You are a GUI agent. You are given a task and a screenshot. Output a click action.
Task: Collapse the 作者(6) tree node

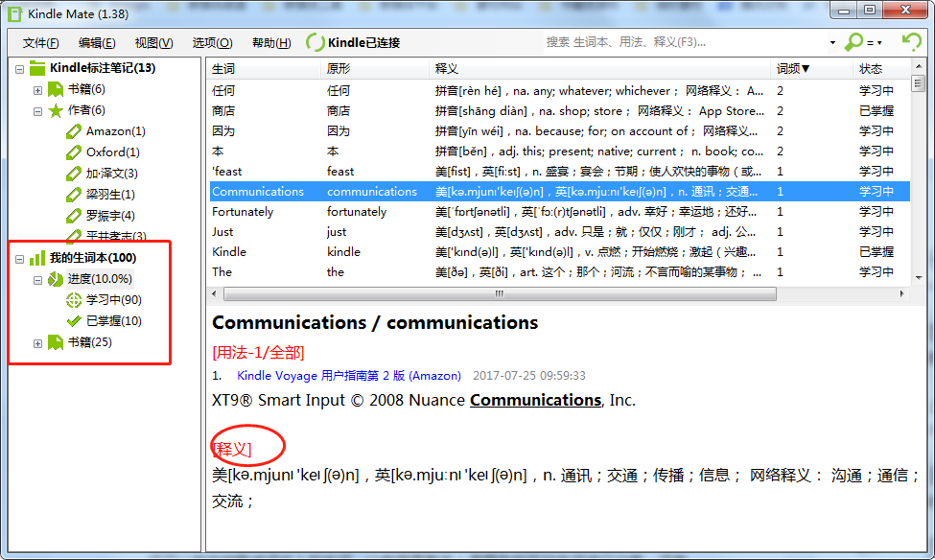coord(37,111)
